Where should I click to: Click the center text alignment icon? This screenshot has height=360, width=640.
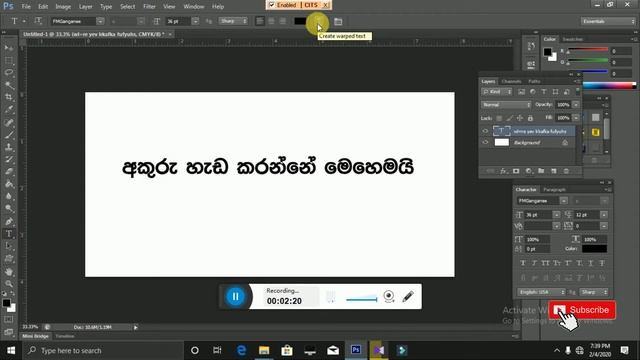tap(271, 21)
